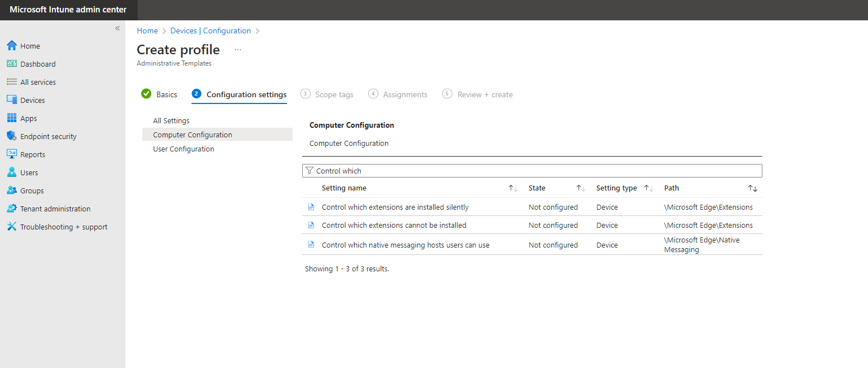
Task: Sort by Setting type column arrows
Action: (x=648, y=188)
